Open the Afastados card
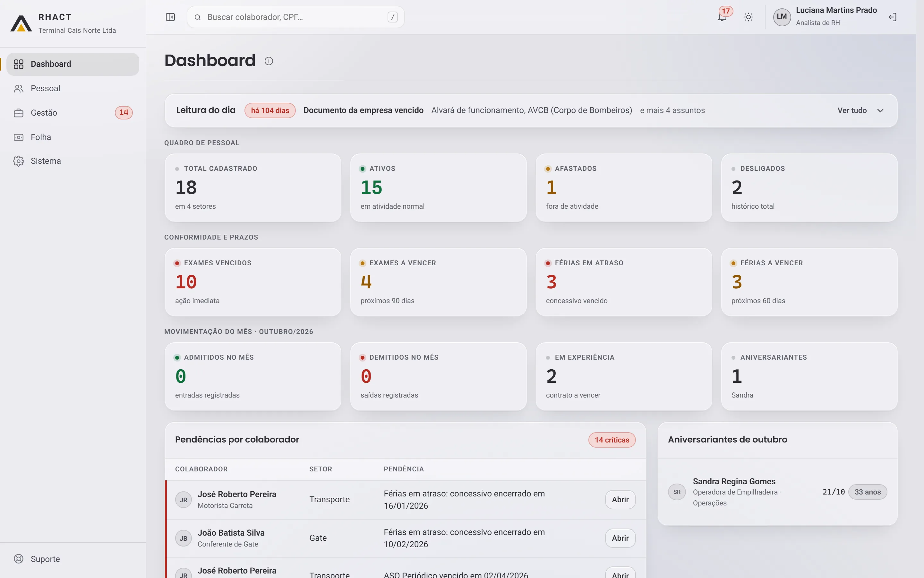The image size is (924, 578). tap(624, 188)
